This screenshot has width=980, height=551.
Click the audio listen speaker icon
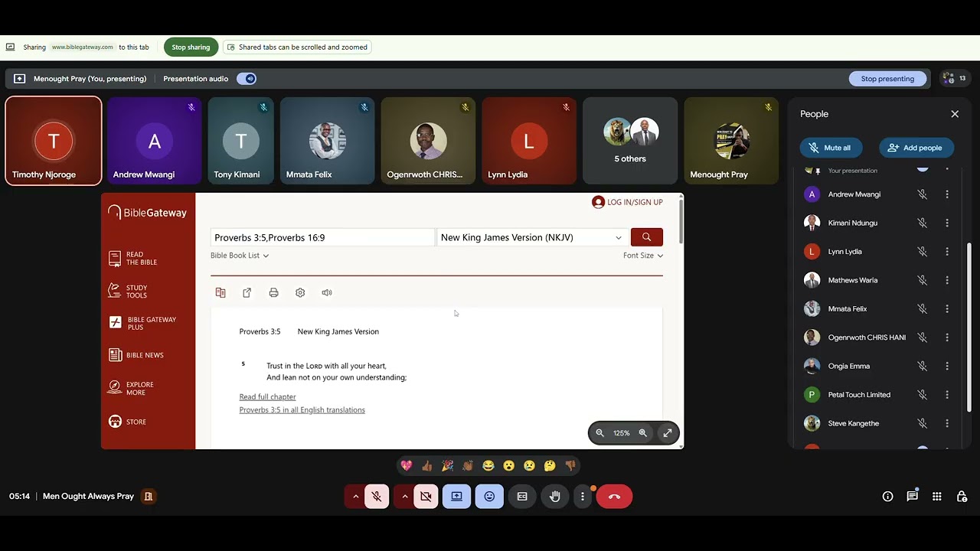coord(327,292)
